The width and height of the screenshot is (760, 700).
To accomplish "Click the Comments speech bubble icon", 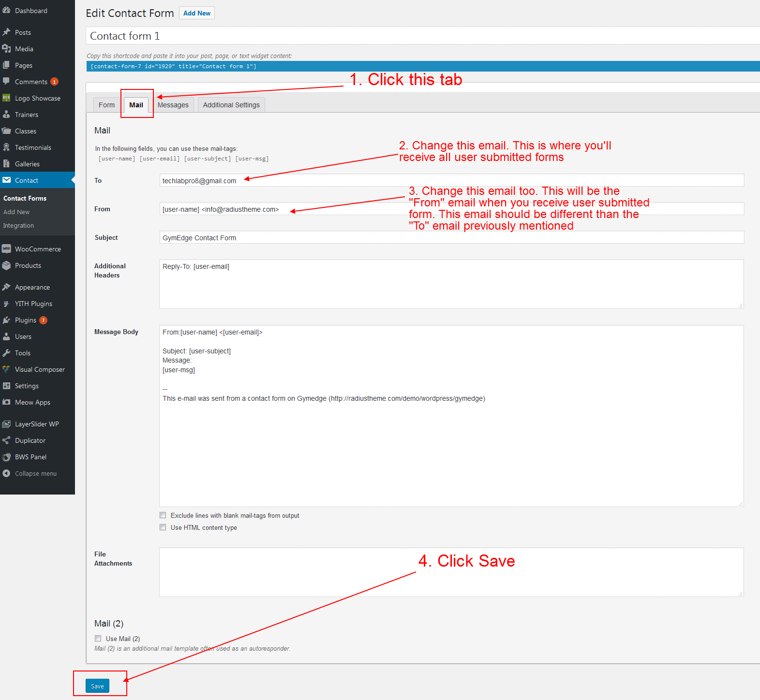I will [x=6, y=82].
